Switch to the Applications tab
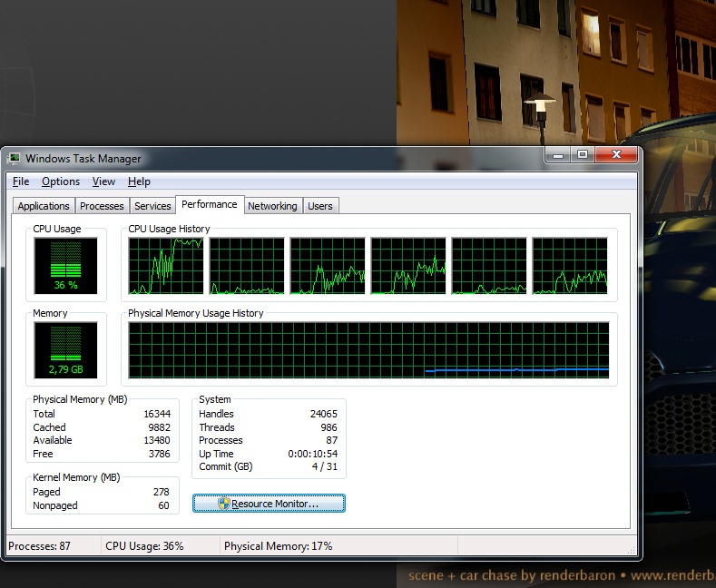Screen dimensions: 716x588 click(44, 206)
